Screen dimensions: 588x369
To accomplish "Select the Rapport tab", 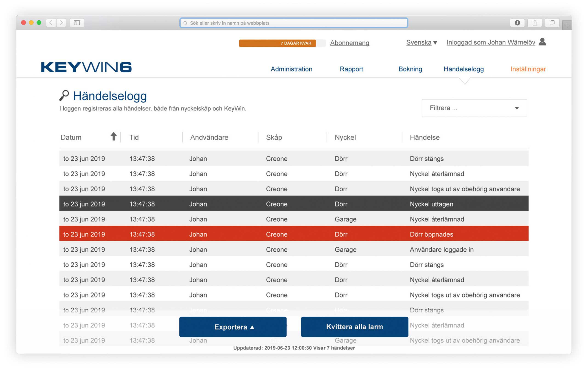I will click(351, 69).
